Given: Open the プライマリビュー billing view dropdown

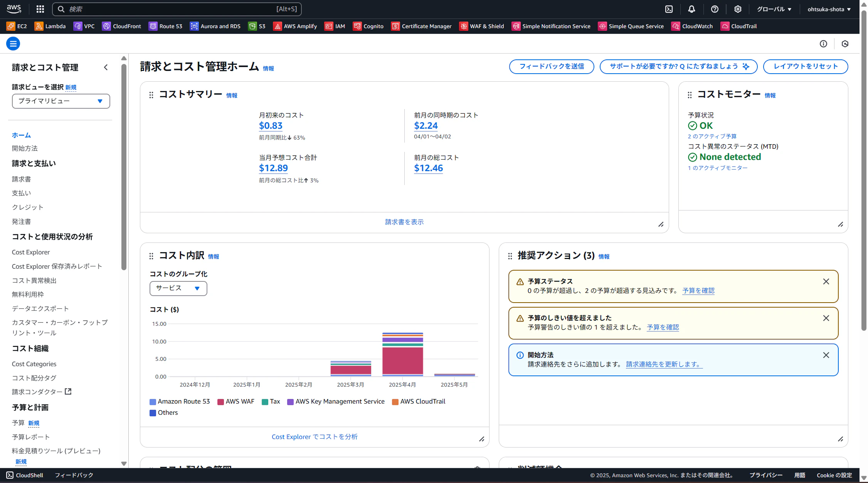Looking at the screenshot, I should click(x=61, y=101).
